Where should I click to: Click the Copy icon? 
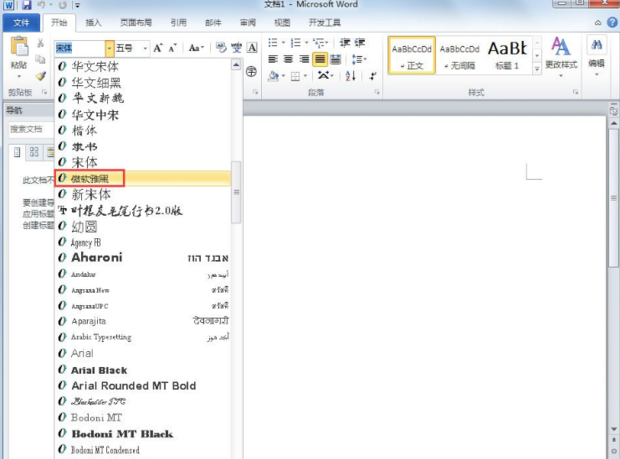tap(40, 59)
